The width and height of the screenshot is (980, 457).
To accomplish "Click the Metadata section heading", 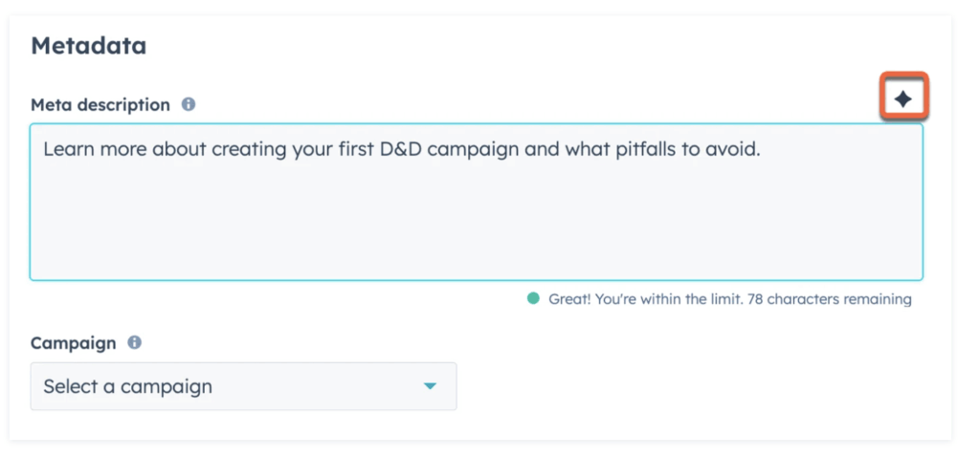I will click(x=89, y=46).
